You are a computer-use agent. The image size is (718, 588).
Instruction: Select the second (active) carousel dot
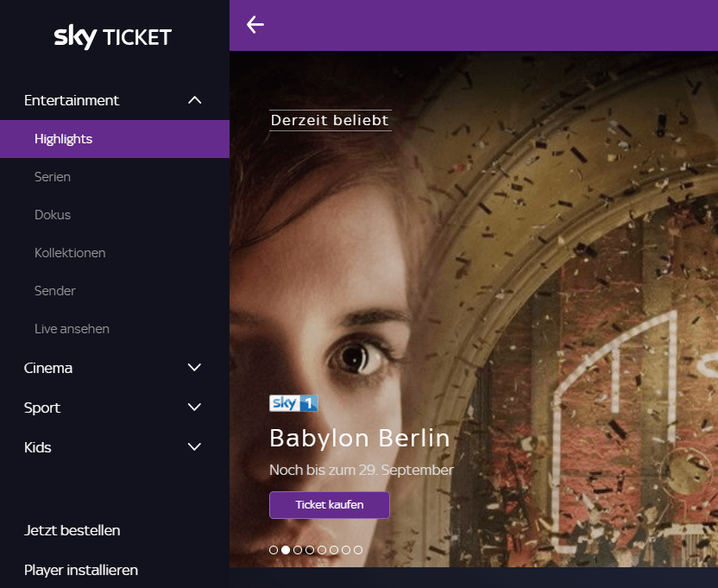[x=286, y=550]
